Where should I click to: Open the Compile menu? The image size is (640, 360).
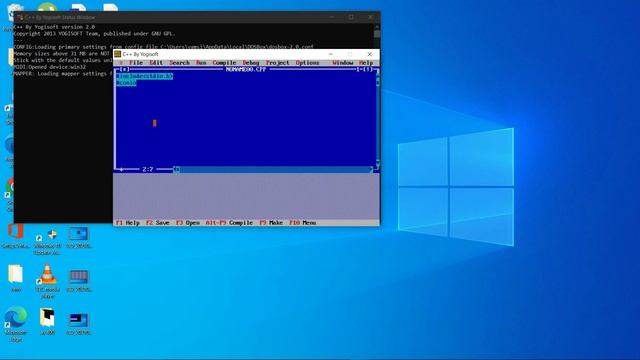pos(224,63)
